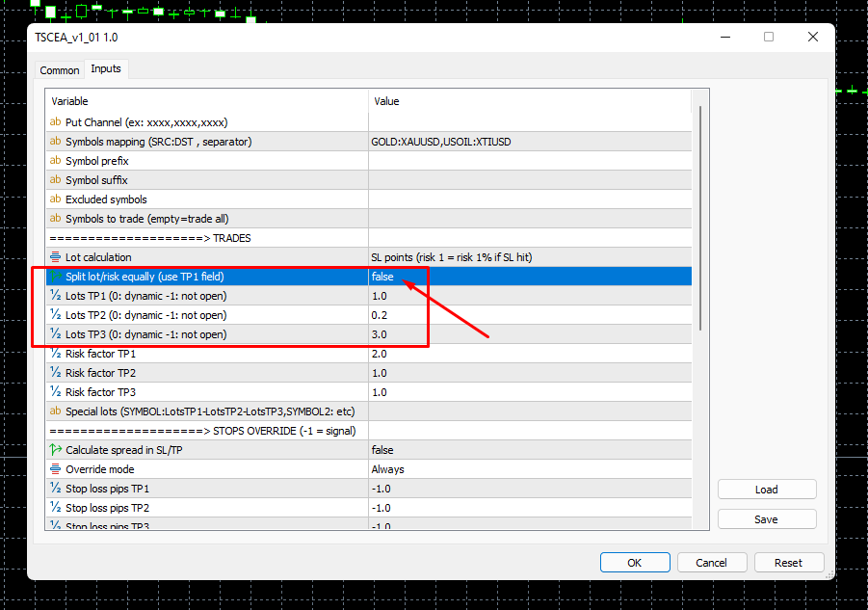868x610 pixels.
Task: Click the Save button
Action: pyautogui.click(x=767, y=519)
